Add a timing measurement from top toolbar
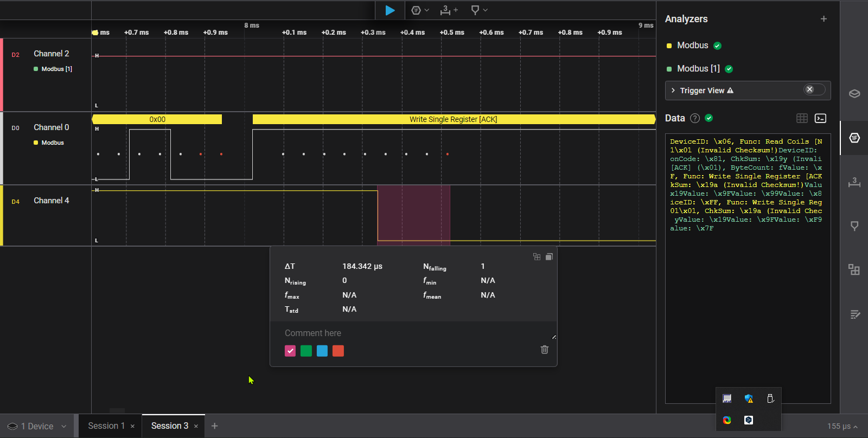Screen dimensions: 868x438 [x=448, y=10]
